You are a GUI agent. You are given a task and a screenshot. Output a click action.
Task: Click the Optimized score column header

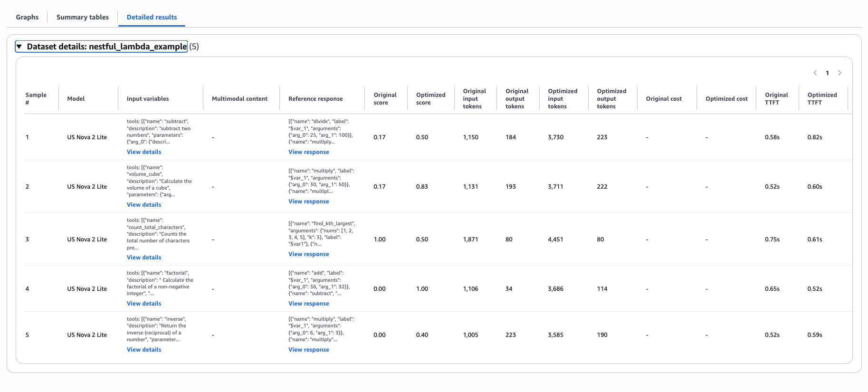[431, 99]
